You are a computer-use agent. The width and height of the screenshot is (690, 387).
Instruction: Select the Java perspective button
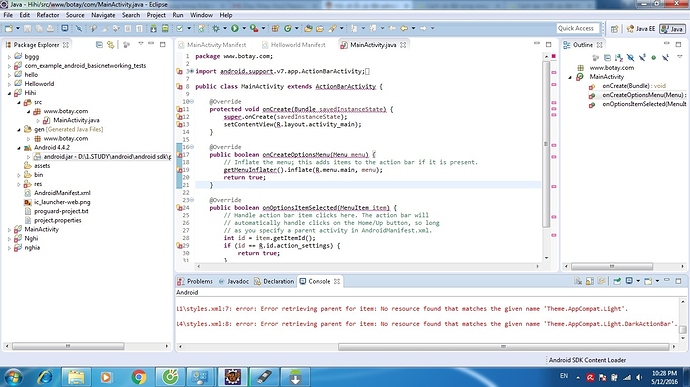tap(672, 29)
